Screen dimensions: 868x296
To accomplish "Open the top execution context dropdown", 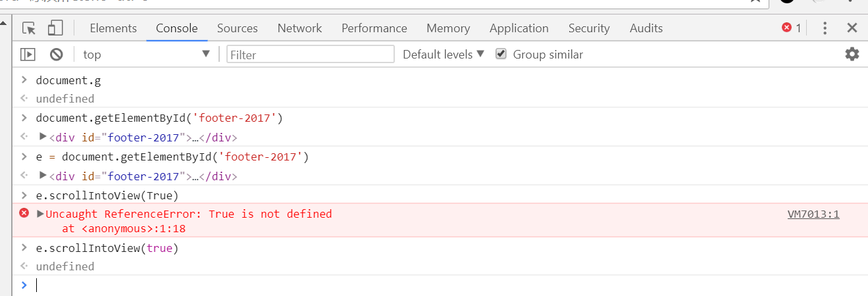I will point(146,55).
